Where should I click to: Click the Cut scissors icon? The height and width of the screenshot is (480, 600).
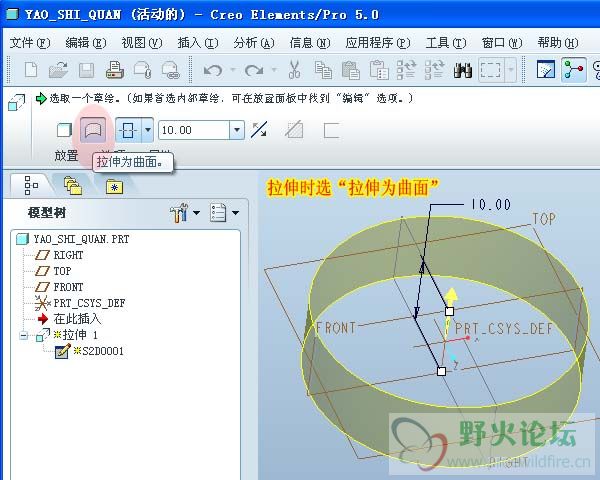tap(294, 70)
